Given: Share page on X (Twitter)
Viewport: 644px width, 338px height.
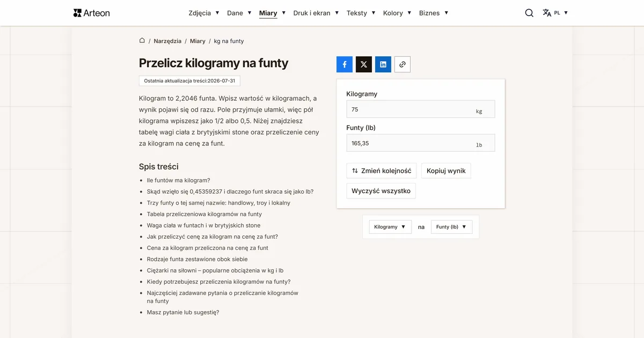Looking at the screenshot, I should point(364,64).
